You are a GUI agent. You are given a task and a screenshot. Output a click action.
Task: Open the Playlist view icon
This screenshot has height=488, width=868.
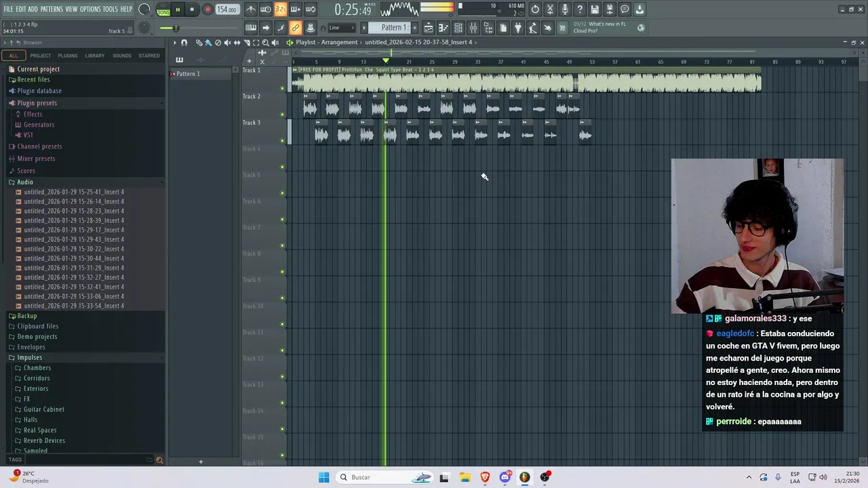coord(429,28)
